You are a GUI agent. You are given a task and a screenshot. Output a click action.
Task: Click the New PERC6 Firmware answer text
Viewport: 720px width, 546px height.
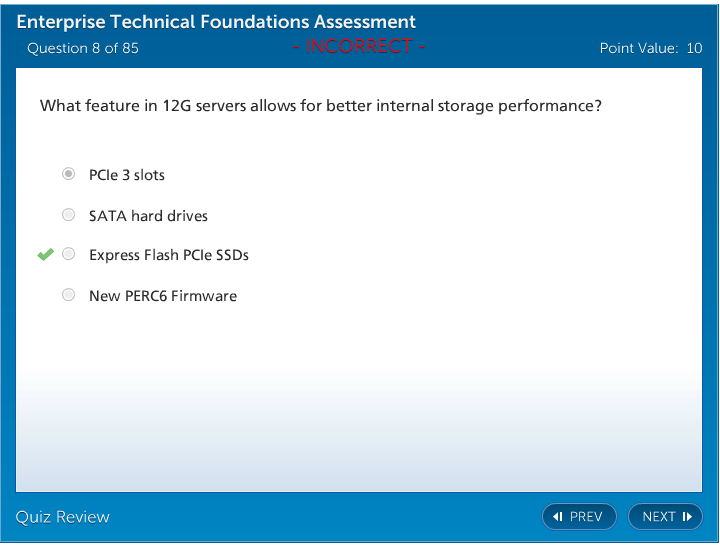coord(163,296)
